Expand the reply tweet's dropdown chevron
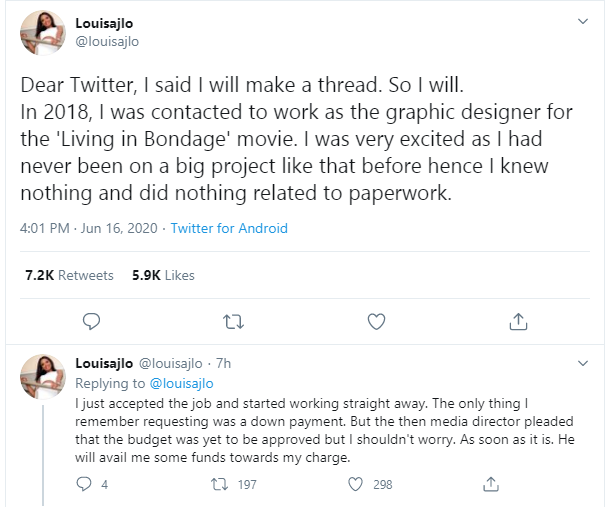The height and width of the screenshot is (507, 609). [x=583, y=363]
